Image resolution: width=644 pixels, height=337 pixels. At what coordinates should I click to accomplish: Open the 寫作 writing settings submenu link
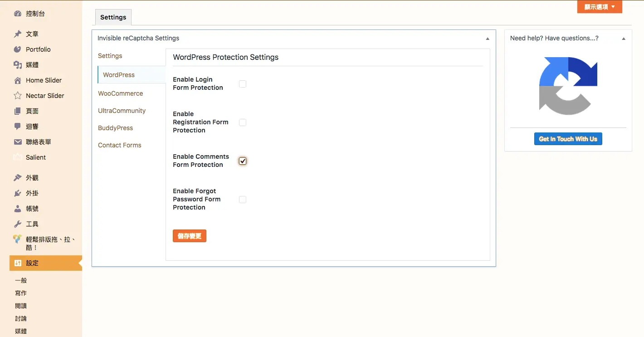(21, 293)
